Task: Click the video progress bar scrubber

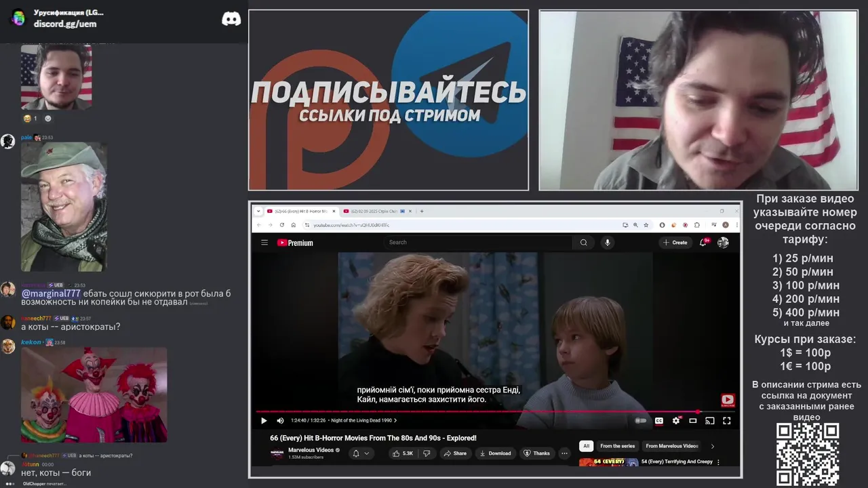Action: pyautogui.click(x=698, y=411)
